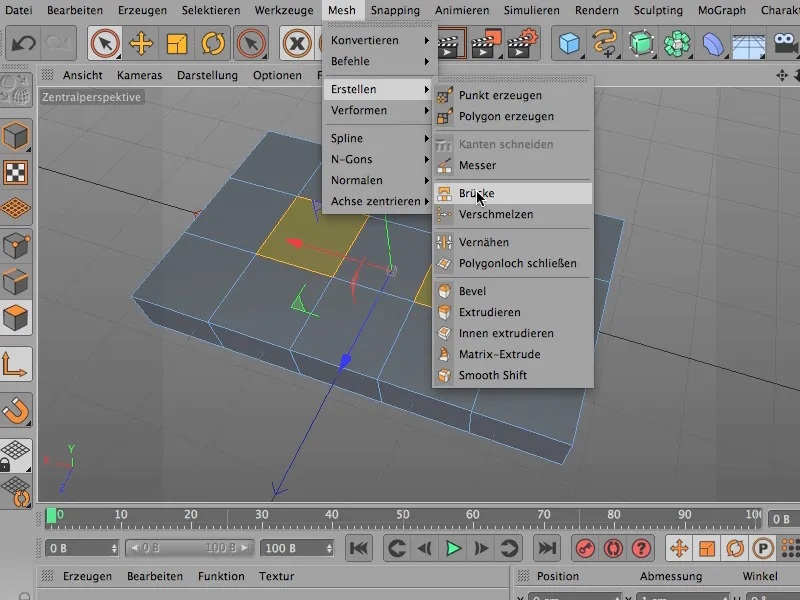The width and height of the screenshot is (800, 600).
Task: Open the array modeling objects icon
Action: (x=677, y=43)
